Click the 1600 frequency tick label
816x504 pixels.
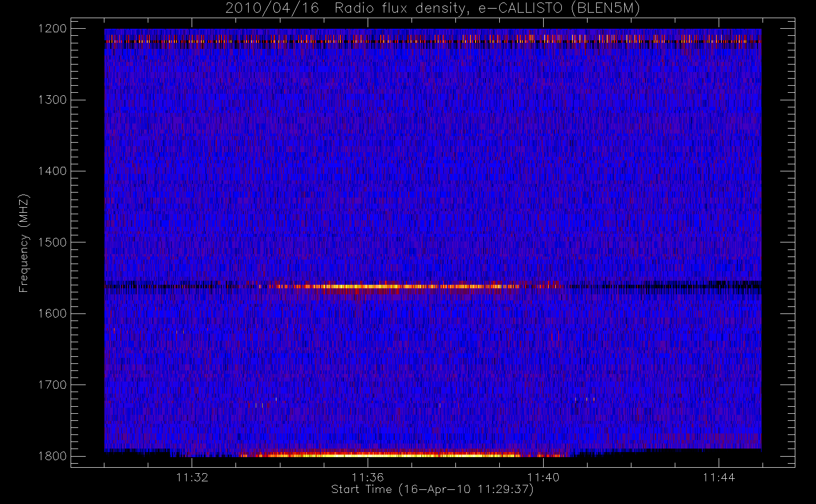(x=52, y=313)
